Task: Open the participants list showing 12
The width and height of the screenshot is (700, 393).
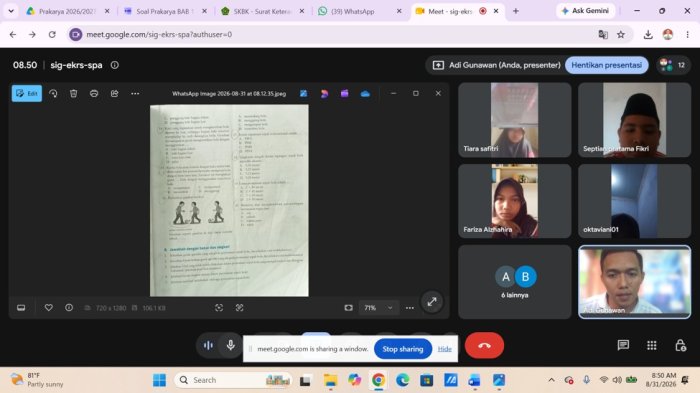Action: pos(673,65)
